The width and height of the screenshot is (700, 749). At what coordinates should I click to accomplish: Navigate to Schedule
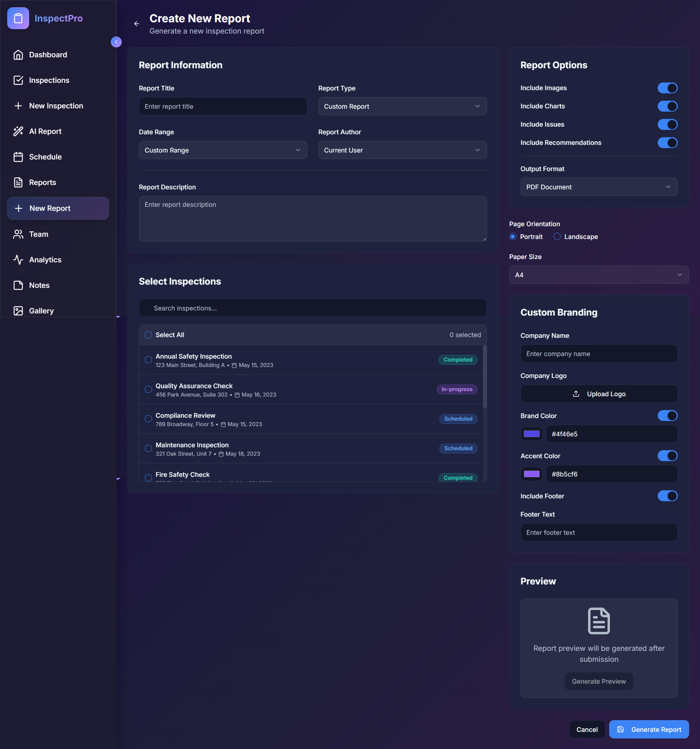[x=58, y=157]
